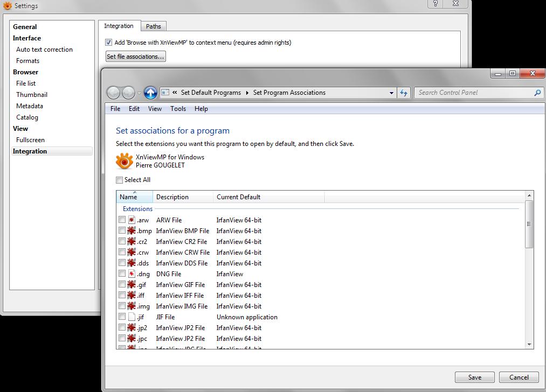Click the XnViewMP orange program icon

point(125,161)
